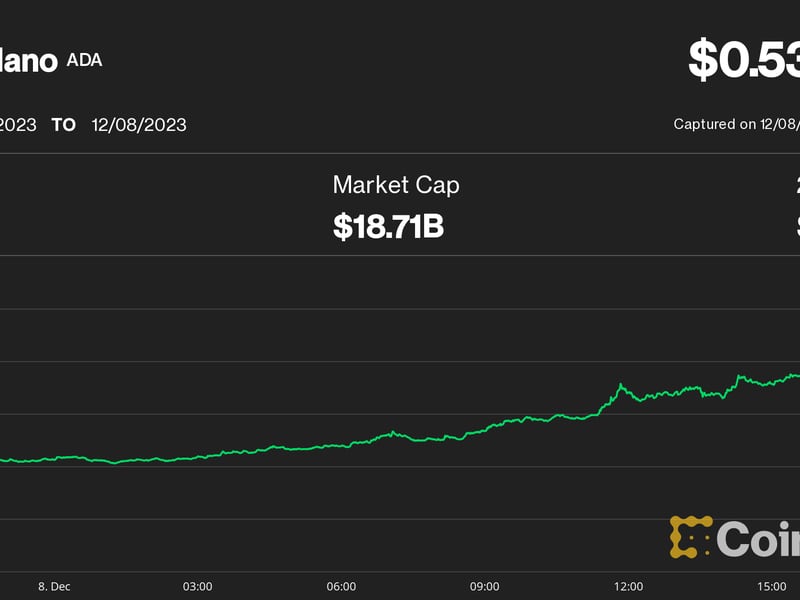Click the green price line above 09:00

(x=485, y=429)
